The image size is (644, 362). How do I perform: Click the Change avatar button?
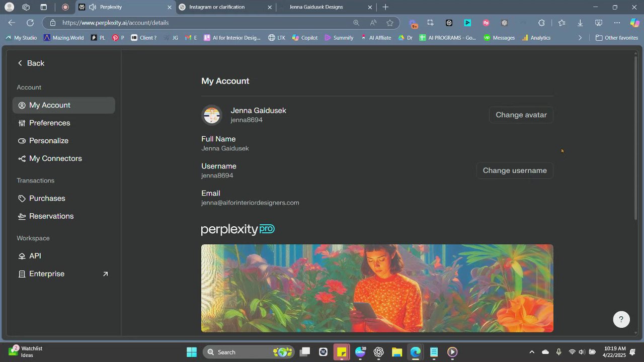521,115
